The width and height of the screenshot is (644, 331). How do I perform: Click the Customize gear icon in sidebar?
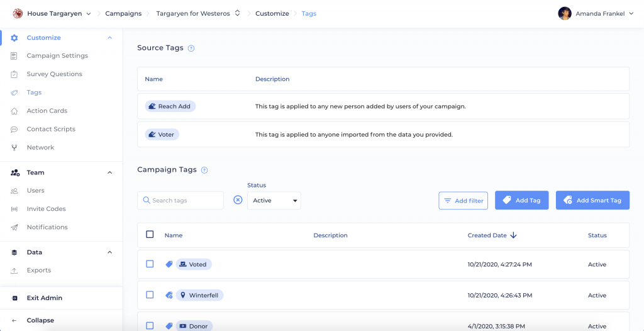click(x=14, y=38)
